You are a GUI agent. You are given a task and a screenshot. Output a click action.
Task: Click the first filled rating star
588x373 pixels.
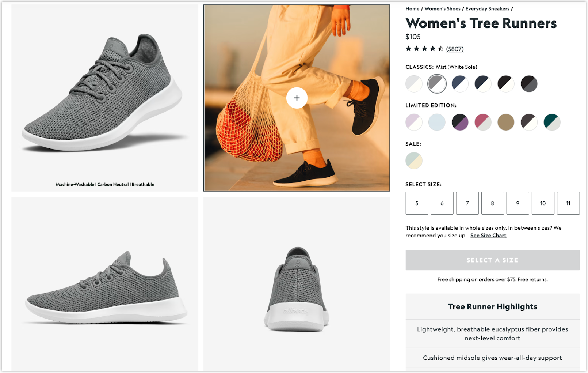pos(408,48)
